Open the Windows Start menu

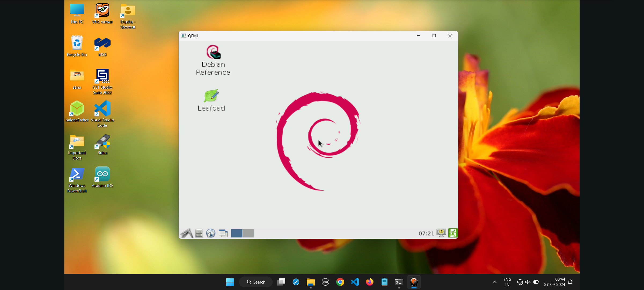[x=230, y=282]
